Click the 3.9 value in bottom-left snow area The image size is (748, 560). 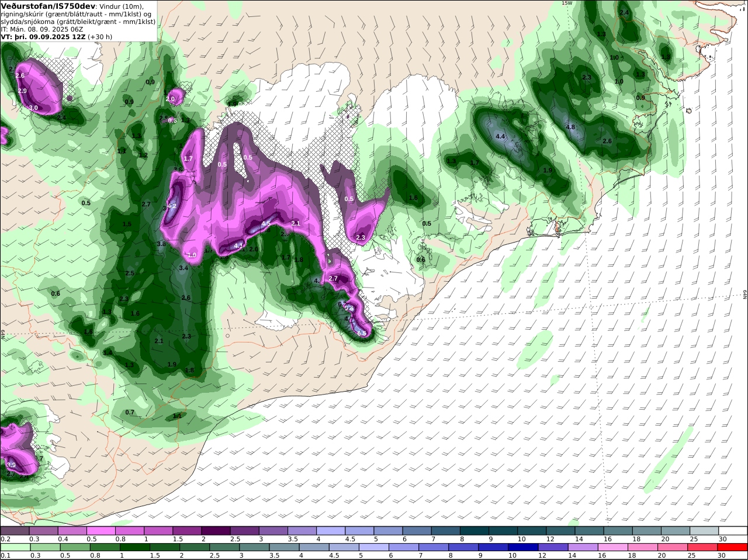pyautogui.click(x=11, y=465)
